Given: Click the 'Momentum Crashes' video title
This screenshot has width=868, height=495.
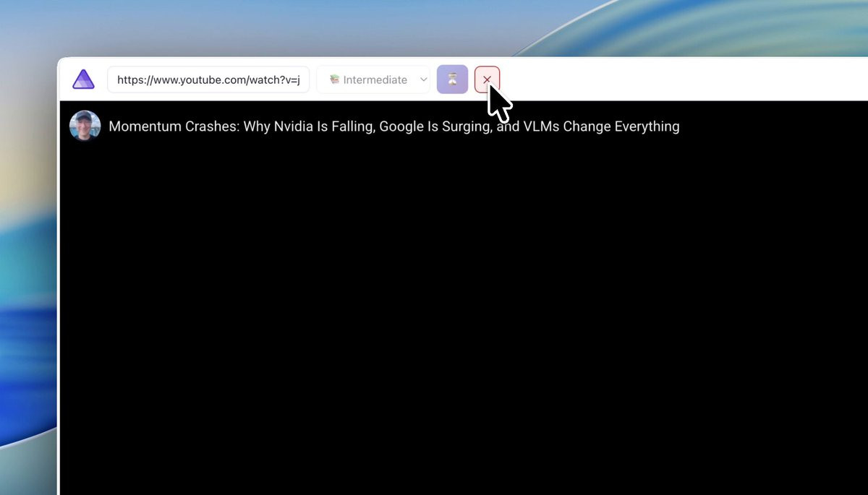Looking at the screenshot, I should coord(394,126).
